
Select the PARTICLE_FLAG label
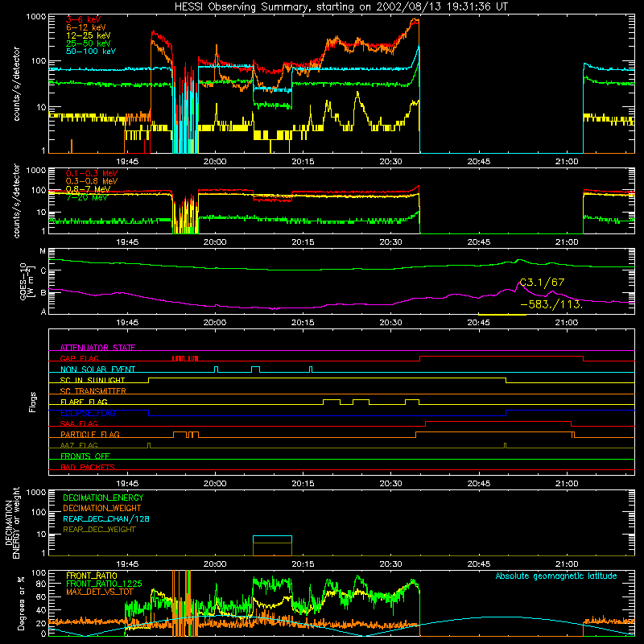click(90, 434)
